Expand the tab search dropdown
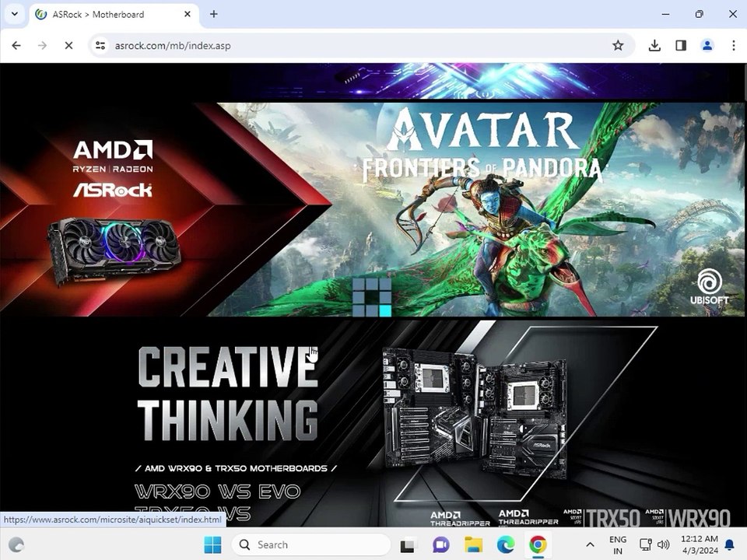This screenshot has width=747, height=560. tap(14, 14)
